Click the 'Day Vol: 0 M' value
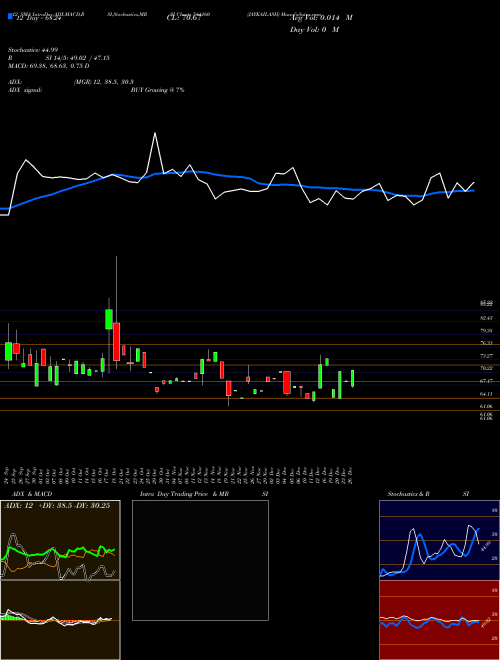 (x=314, y=30)
